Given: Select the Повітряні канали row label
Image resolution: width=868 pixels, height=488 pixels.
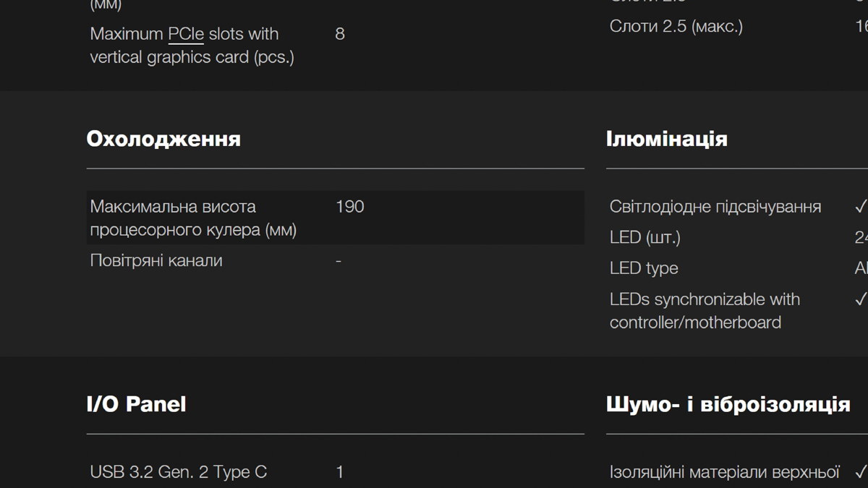Looking at the screenshot, I should coord(156,260).
